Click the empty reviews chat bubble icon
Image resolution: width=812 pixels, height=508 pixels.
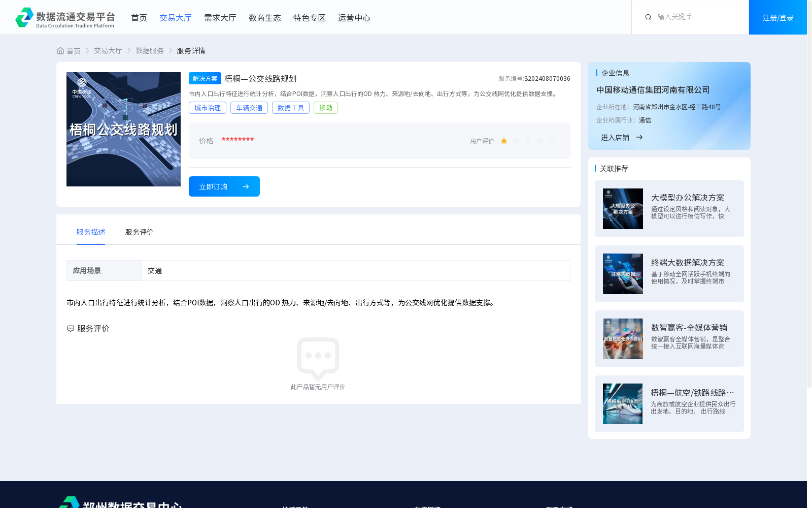click(318, 359)
